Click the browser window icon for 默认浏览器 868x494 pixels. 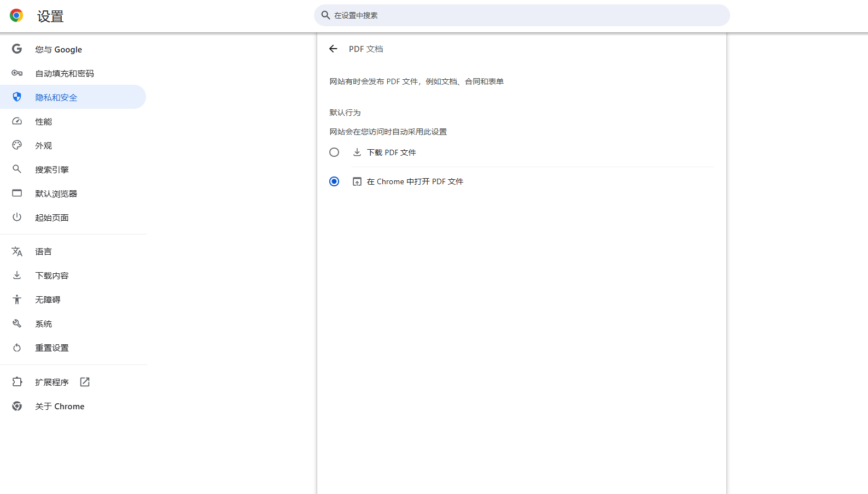pyautogui.click(x=17, y=193)
